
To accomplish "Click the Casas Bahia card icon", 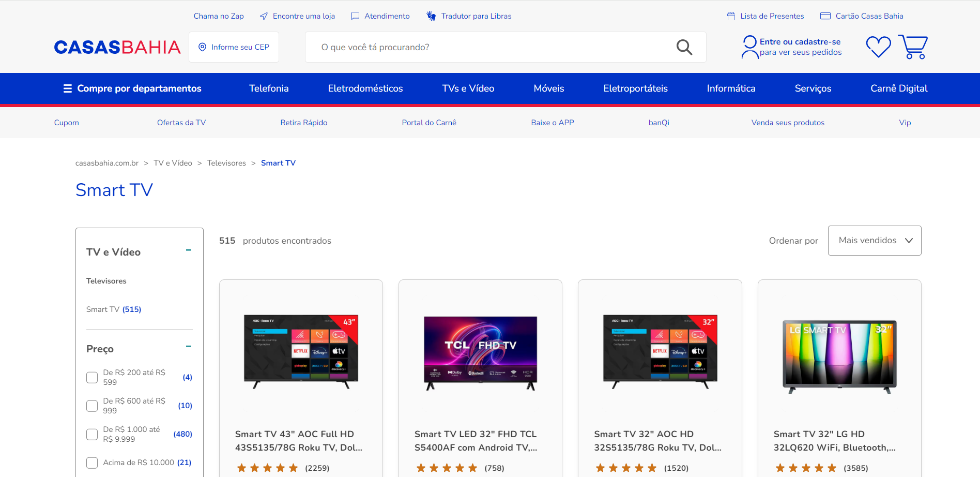I will (x=825, y=16).
